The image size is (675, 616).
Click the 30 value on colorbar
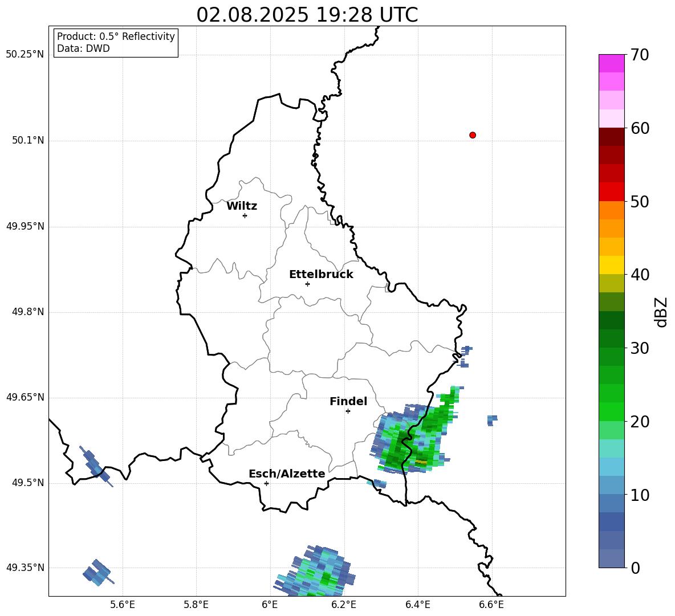click(640, 348)
